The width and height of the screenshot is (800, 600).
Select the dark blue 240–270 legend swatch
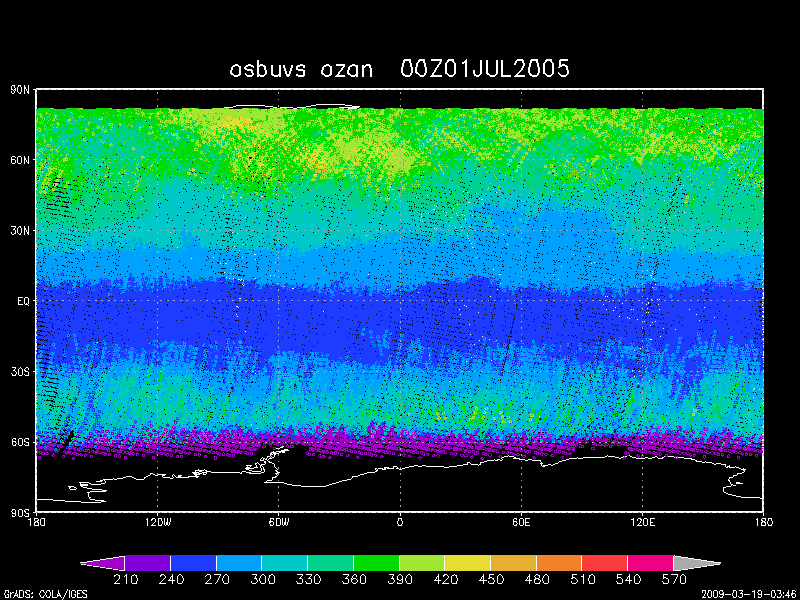click(193, 563)
